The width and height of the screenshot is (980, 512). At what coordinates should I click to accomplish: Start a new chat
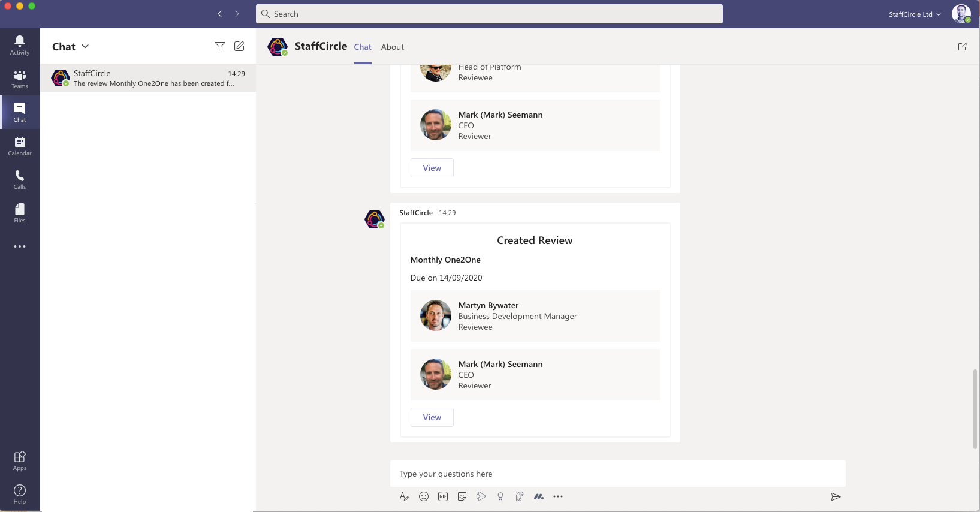click(x=239, y=46)
